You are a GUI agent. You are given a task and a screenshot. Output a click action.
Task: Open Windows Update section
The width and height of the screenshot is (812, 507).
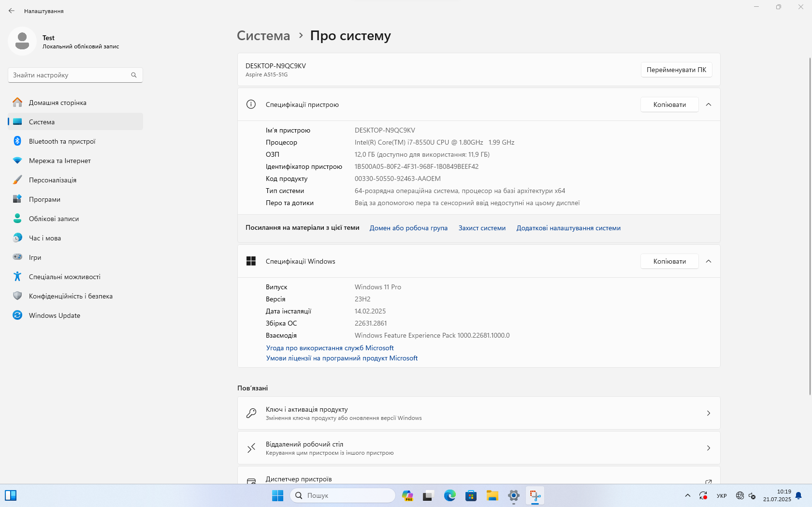pos(54,315)
